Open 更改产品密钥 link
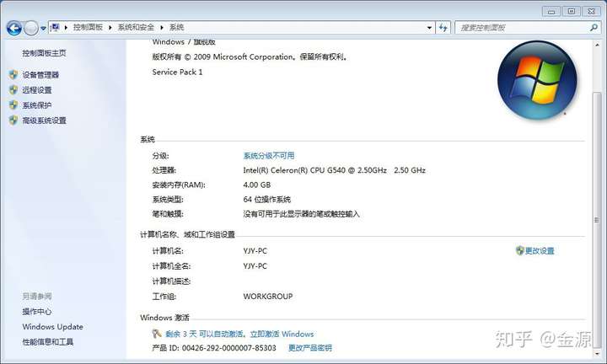This screenshot has width=607, height=364. click(x=310, y=348)
